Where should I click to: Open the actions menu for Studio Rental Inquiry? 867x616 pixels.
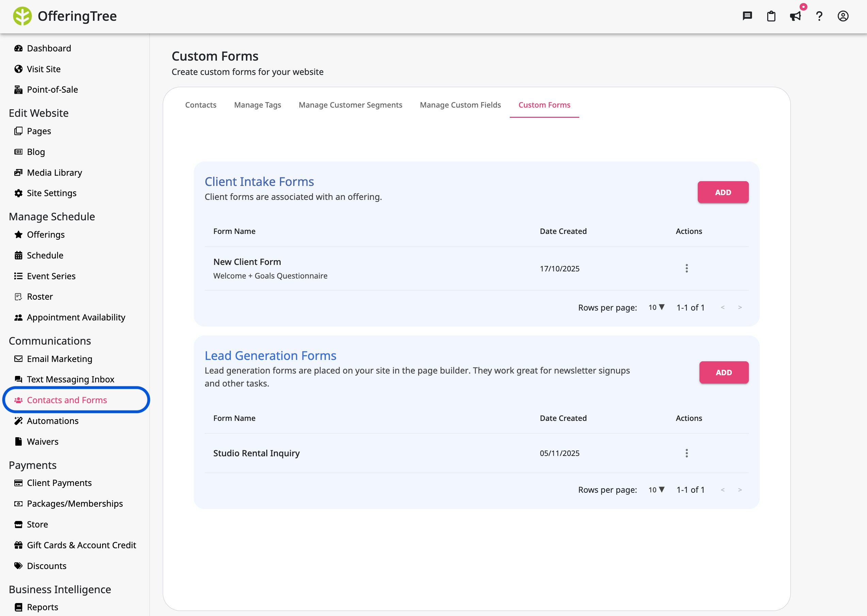[687, 453]
